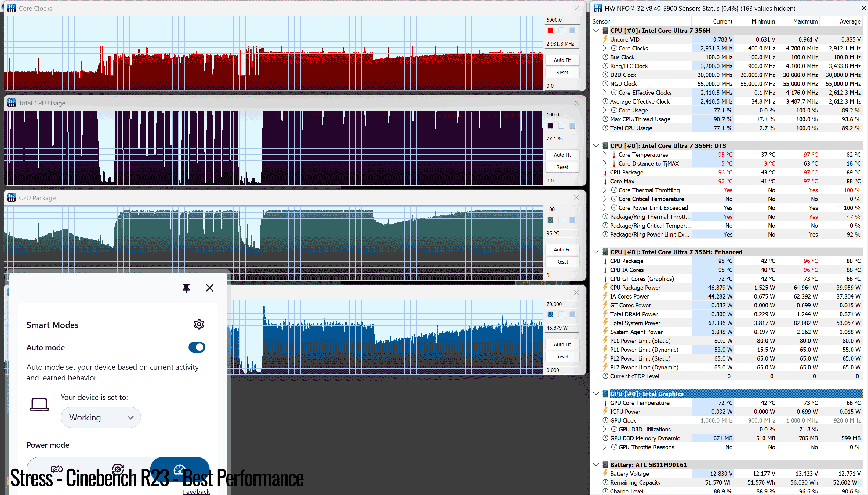Reset the Total CPU Usage graph
The width and height of the screenshot is (868, 495).
coord(562,167)
